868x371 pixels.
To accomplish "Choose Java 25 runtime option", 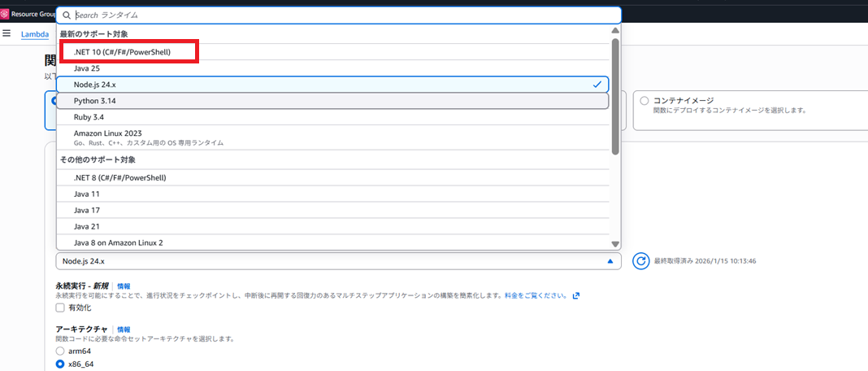I will (x=332, y=68).
